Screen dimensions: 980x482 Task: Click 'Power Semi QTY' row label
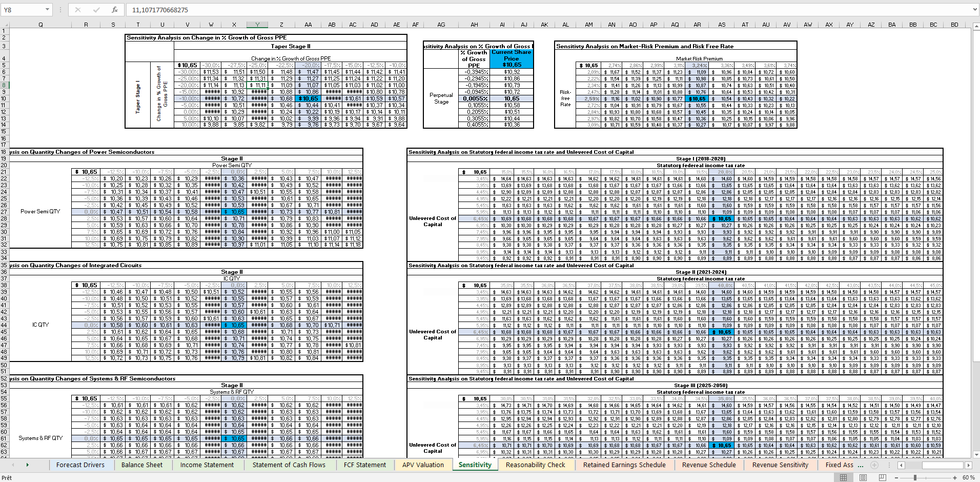click(40, 211)
